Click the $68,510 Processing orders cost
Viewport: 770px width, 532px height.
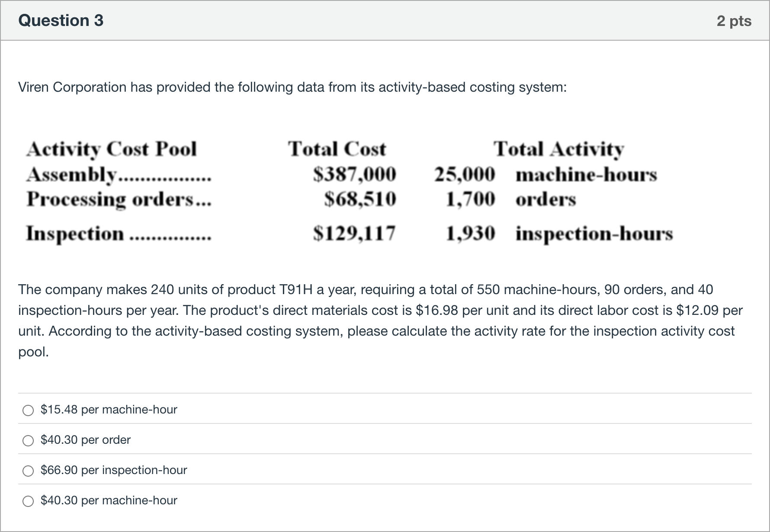[360, 199]
